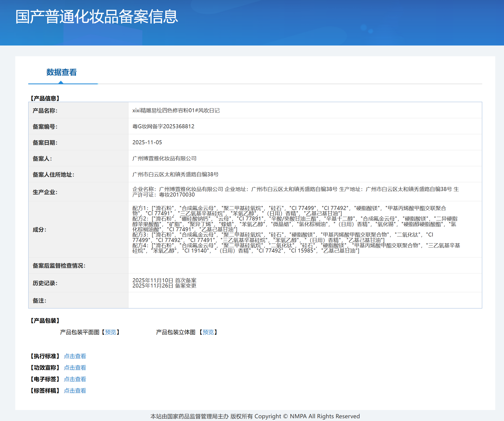Open 点击查看 link for 电子标签
The width and height of the screenshot is (504, 421).
pyautogui.click(x=75, y=379)
